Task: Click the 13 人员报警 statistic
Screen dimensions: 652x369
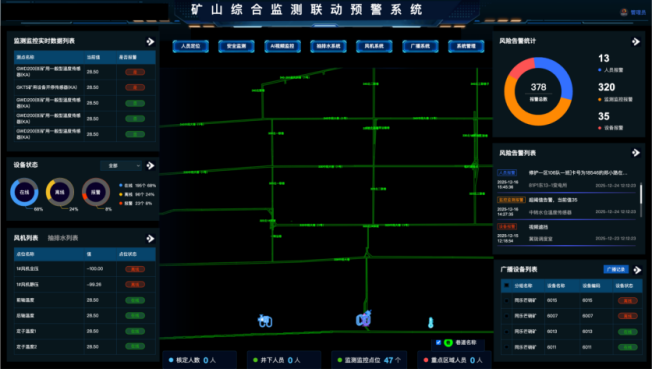Action: point(610,64)
